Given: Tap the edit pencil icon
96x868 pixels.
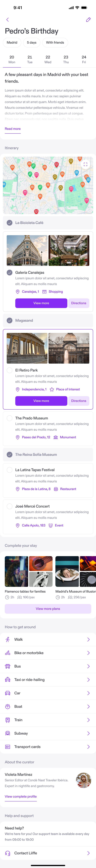Looking at the screenshot, I should [88, 20].
